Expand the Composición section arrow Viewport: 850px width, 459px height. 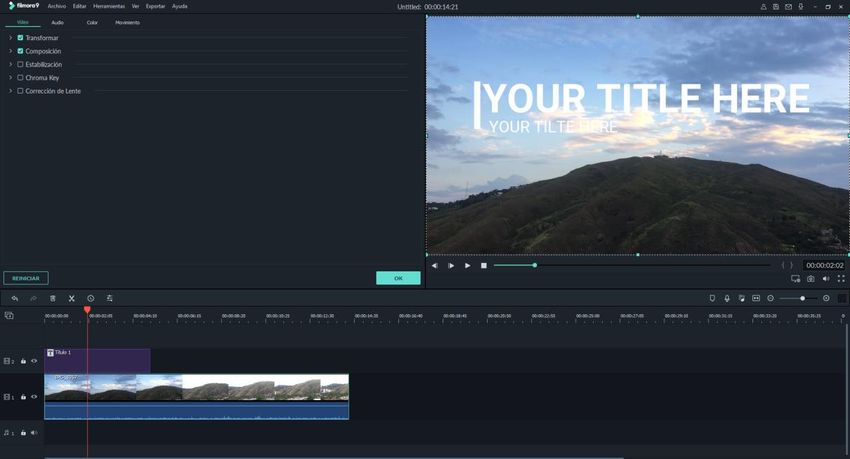[x=10, y=51]
